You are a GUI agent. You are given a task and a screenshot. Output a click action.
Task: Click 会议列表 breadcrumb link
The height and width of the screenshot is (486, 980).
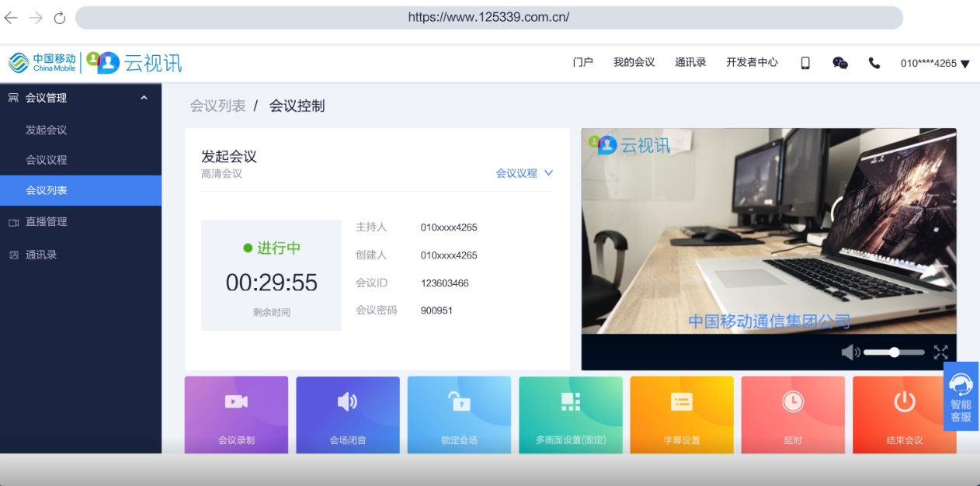pyautogui.click(x=217, y=106)
